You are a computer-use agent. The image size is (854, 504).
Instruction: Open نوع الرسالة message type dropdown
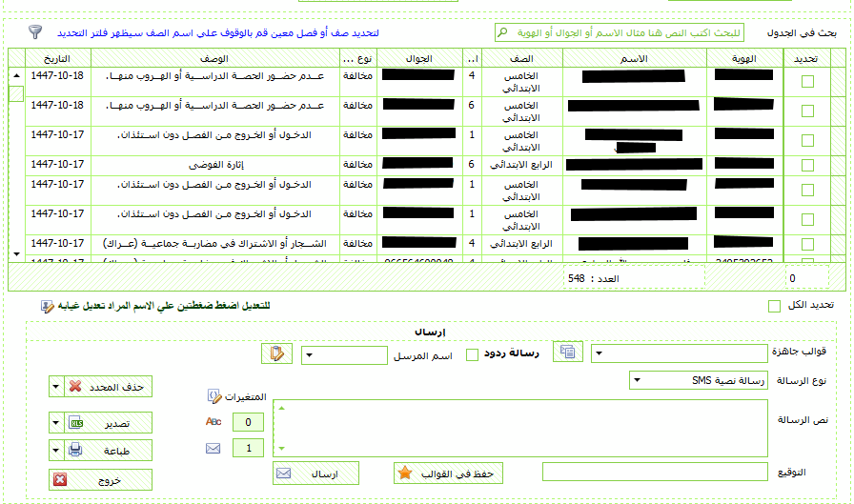[x=637, y=380]
